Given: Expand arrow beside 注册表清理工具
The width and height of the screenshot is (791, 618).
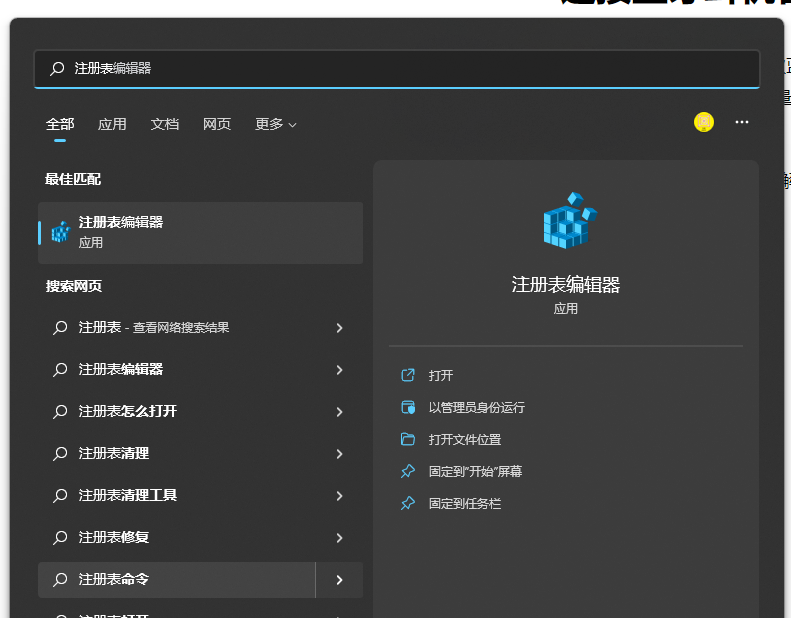Looking at the screenshot, I should (x=340, y=495).
